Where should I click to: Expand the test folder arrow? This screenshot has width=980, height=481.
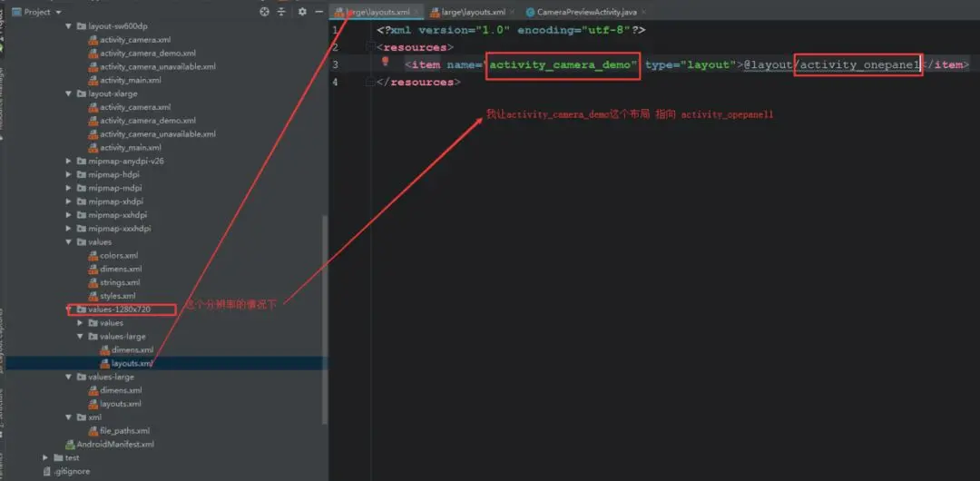tap(45, 457)
